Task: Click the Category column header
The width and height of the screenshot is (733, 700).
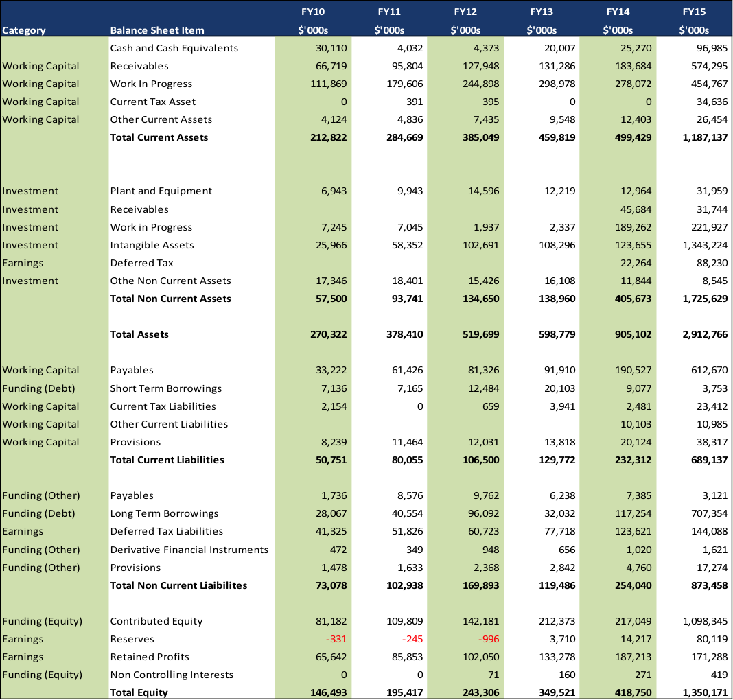Action: 25,30
